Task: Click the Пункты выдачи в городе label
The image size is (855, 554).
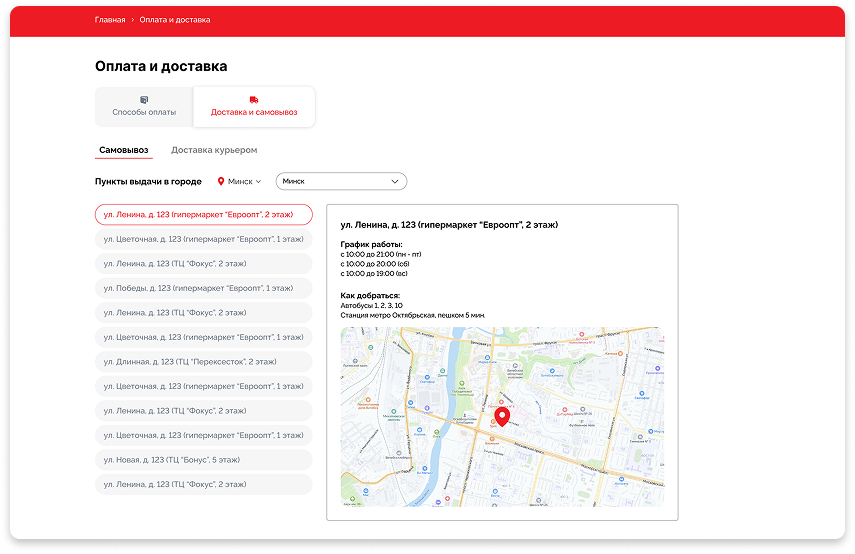Action: [148, 182]
